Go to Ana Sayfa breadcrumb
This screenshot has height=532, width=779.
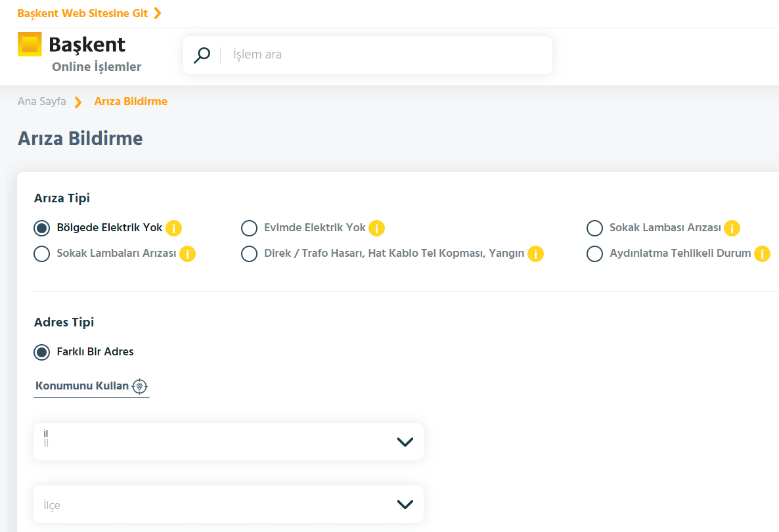click(x=41, y=102)
